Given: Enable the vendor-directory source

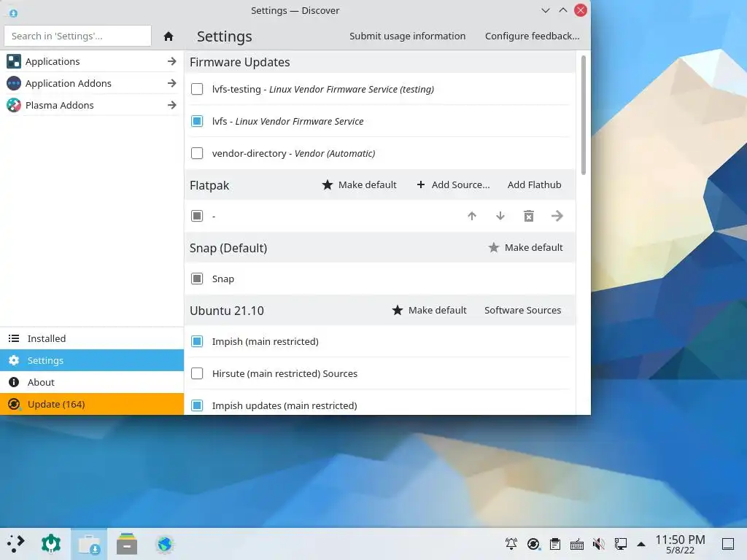Looking at the screenshot, I should pyautogui.click(x=197, y=153).
